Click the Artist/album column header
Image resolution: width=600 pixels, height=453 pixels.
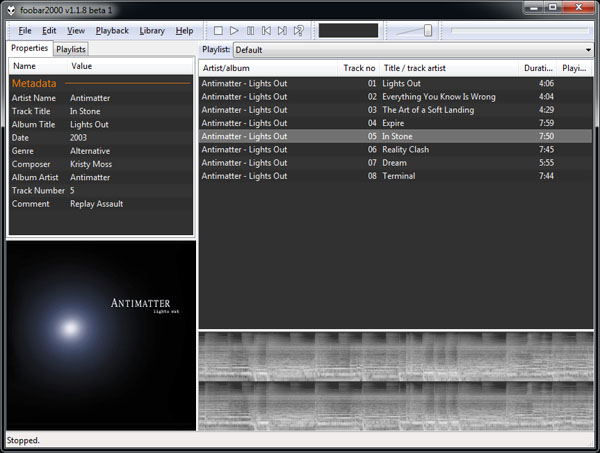click(268, 68)
